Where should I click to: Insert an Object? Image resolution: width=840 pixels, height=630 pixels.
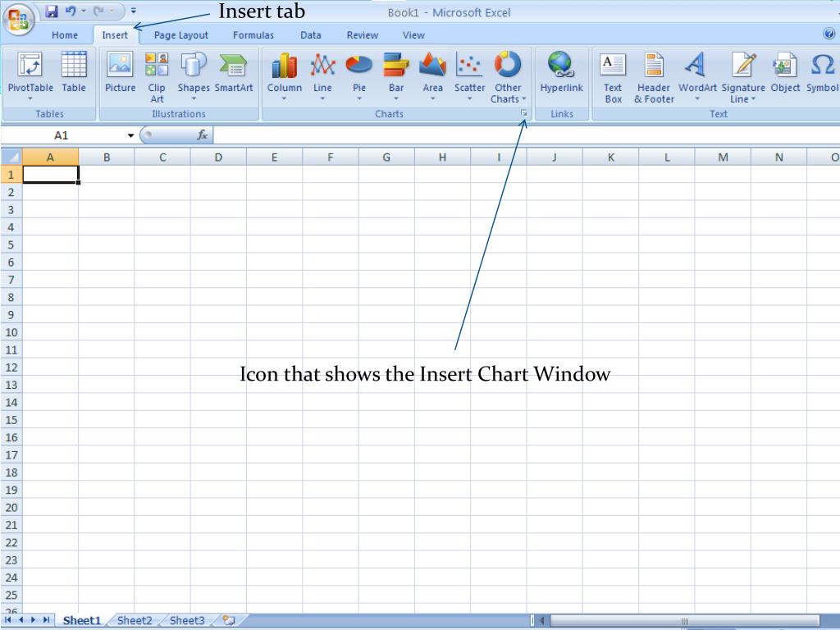click(x=785, y=72)
